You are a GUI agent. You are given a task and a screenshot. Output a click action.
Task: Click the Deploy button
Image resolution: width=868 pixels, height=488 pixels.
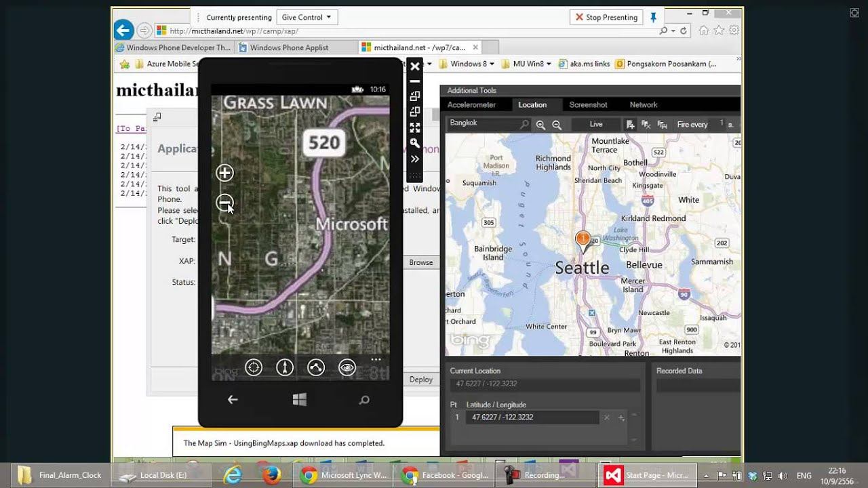coord(420,380)
